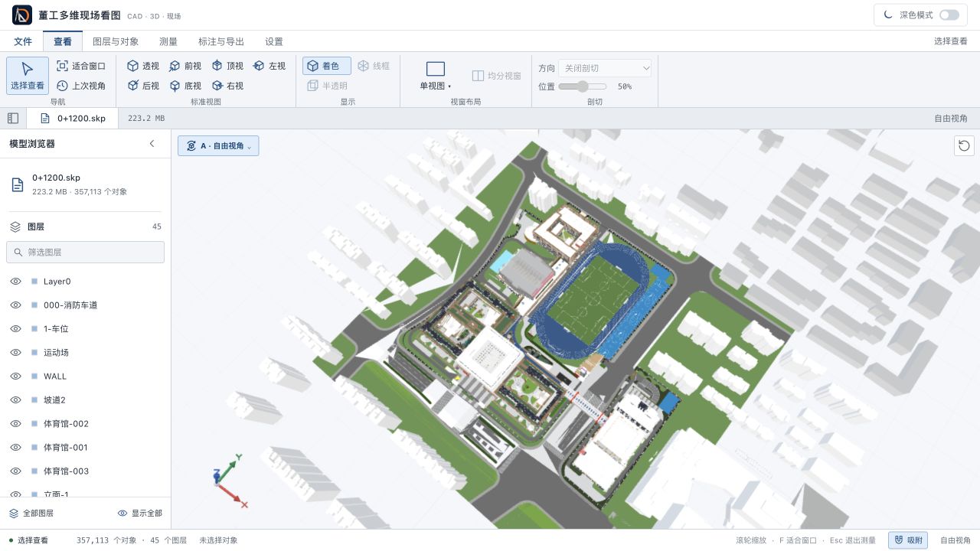Switch to 顶视 top view

(227, 66)
